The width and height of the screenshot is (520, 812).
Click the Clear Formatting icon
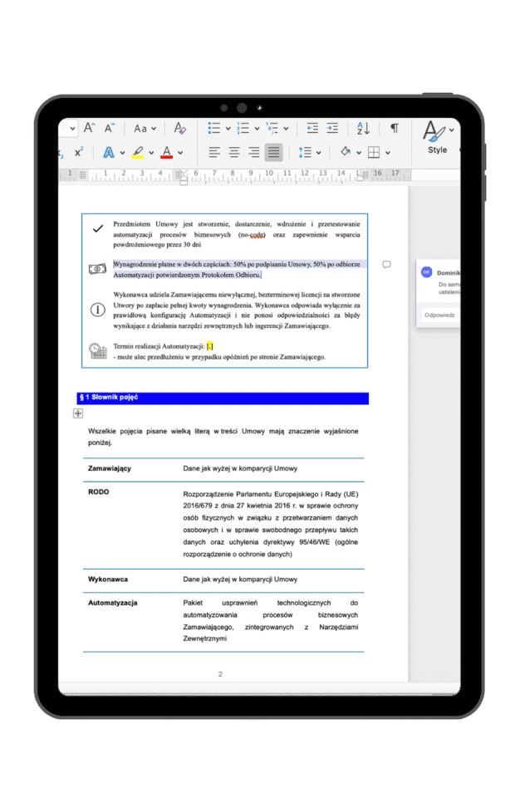(179, 128)
